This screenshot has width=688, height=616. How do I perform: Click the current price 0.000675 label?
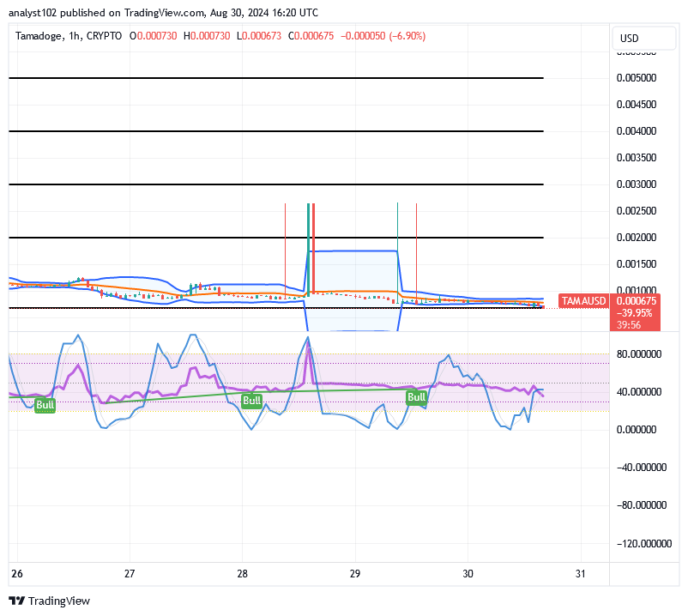[x=637, y=301]
